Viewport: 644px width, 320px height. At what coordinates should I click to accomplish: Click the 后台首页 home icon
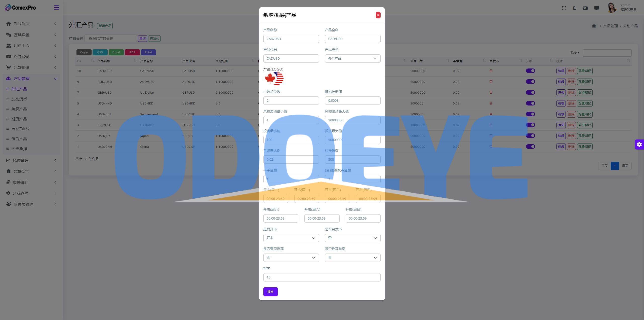(8, 24)
